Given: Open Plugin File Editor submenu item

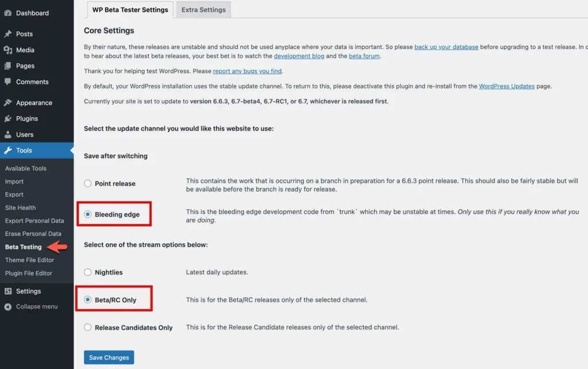Looking at the screenshot, I should [x=29, y=273].
